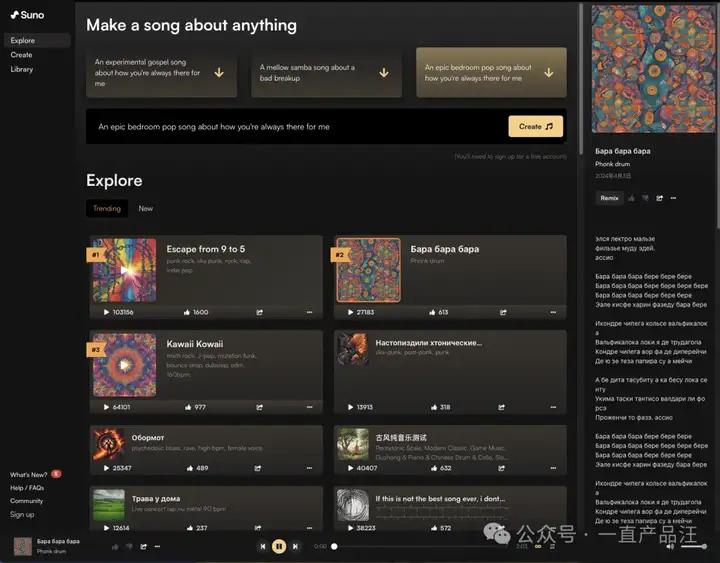The image size is (720, 563).
Task: Click the Create button with music note
Action: click(x=535, y=126)
